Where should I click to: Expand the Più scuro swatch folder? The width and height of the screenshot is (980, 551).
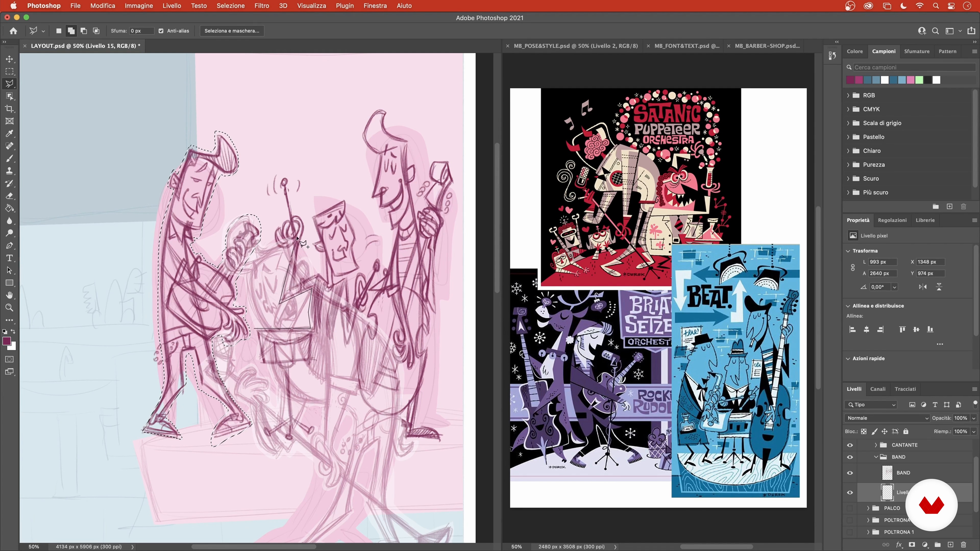click(x=848, y=192)
